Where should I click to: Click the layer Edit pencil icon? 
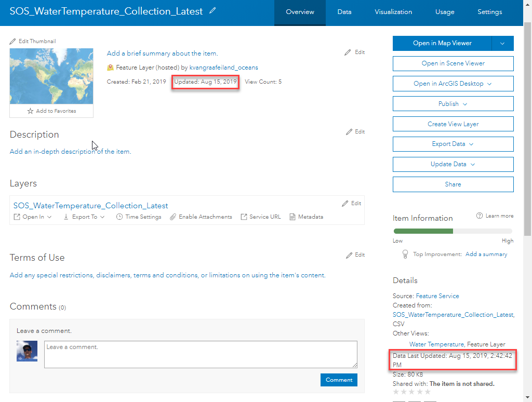[x=345, y=203]
